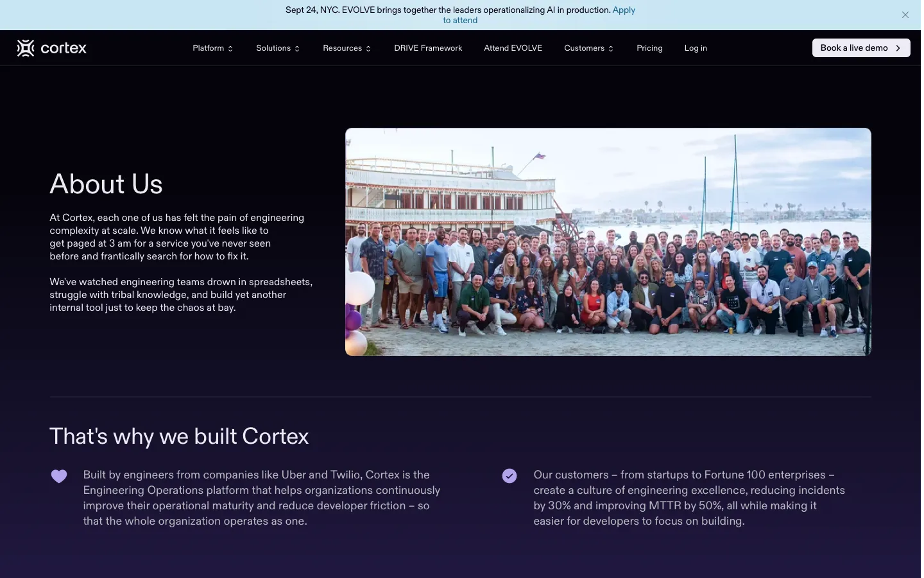Click the Log in link

point(696,48)
